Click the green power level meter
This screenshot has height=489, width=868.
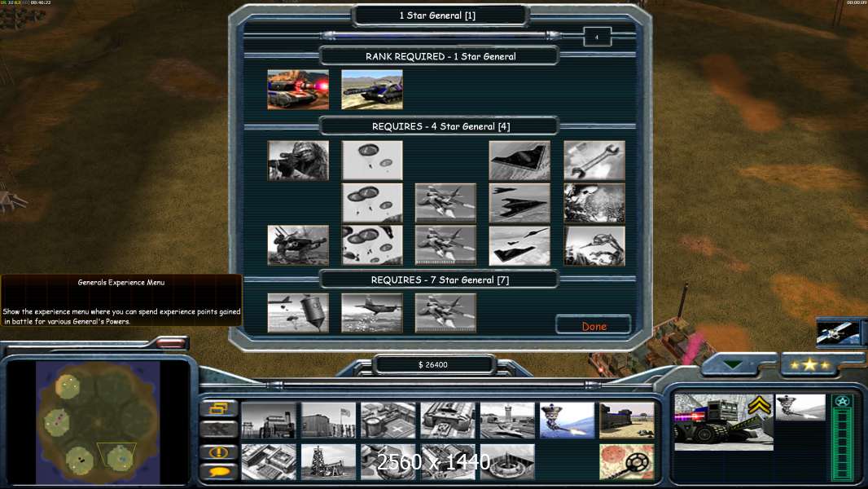(x=842, y=444)
